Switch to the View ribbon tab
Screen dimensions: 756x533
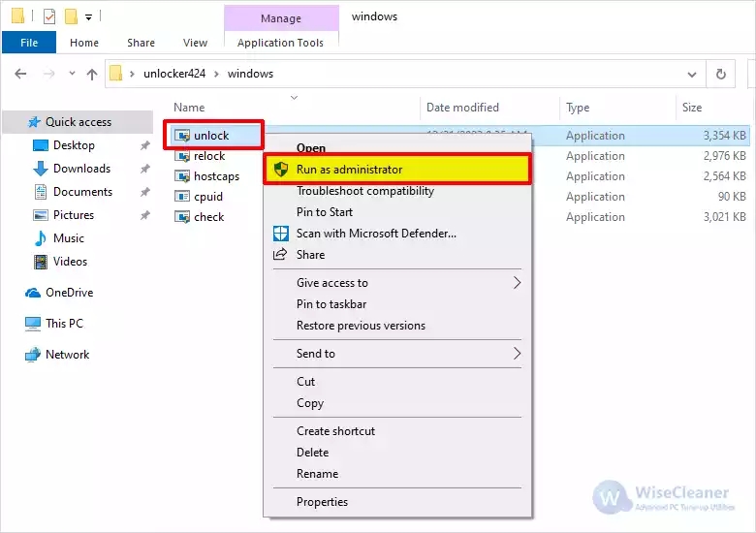(195, 43)
